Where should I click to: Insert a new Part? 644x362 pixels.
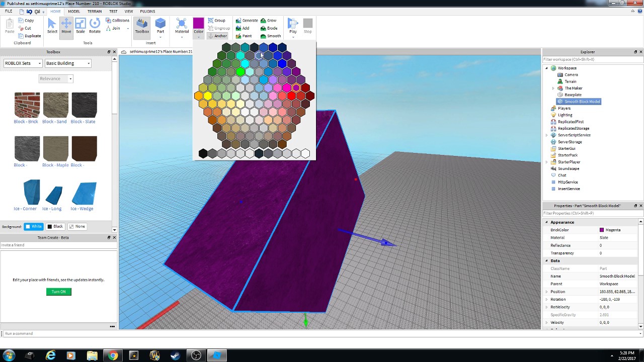[x=160, y=26]
